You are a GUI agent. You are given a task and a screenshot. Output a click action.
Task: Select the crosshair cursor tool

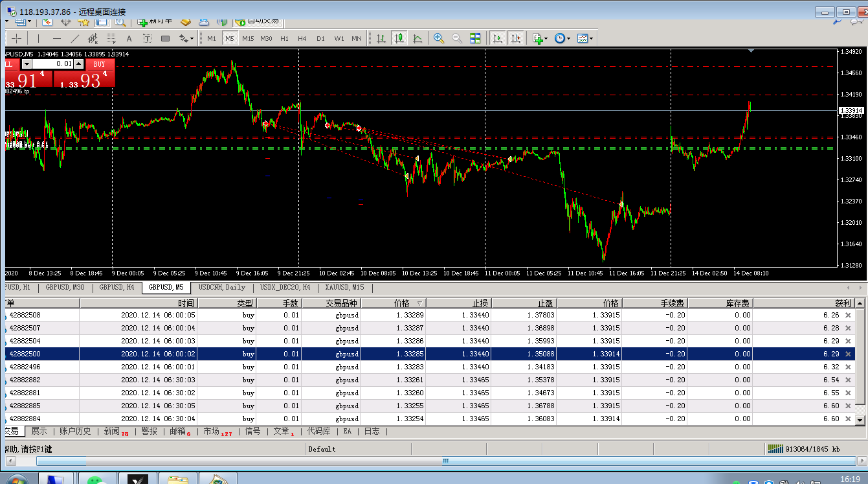17,38
